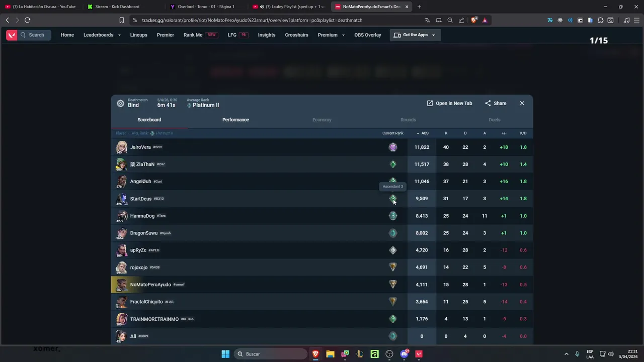
Task: Click the share page icon in address bar
Action: click(462, 20)
